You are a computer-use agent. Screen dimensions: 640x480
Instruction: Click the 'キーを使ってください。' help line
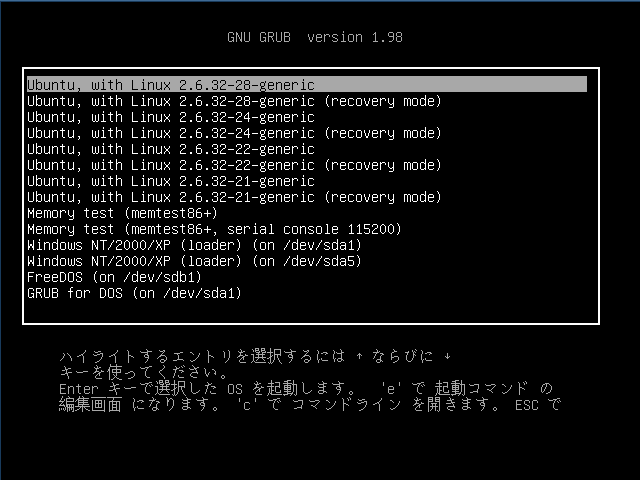143,372
